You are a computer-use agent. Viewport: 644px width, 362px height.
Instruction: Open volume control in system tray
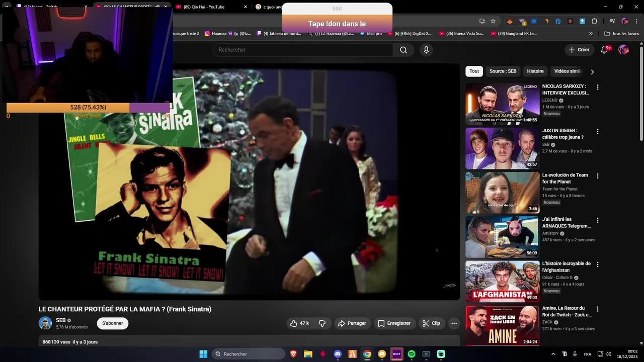(x=608, y=354)
